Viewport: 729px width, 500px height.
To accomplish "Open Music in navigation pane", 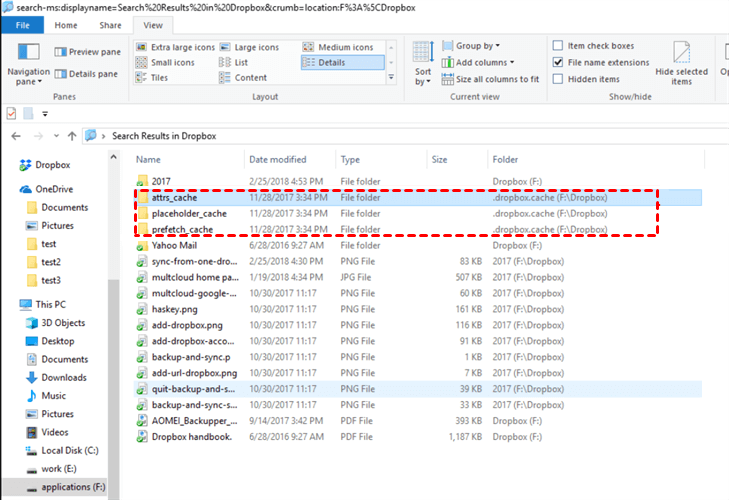I will (x=46, y=396).
